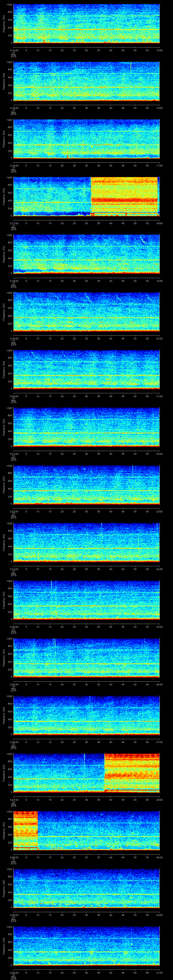Click the 3:22:00 start time label
173x980 pixels.
14,511
